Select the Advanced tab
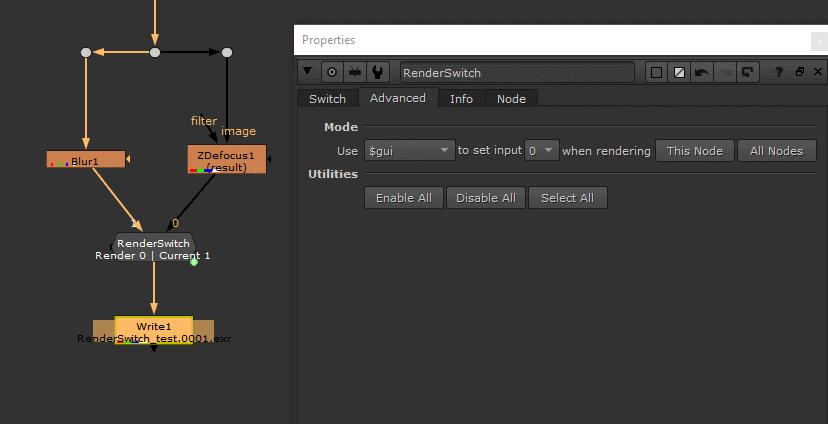This screenshot has width=828, height=424. [x=398, y=98]
